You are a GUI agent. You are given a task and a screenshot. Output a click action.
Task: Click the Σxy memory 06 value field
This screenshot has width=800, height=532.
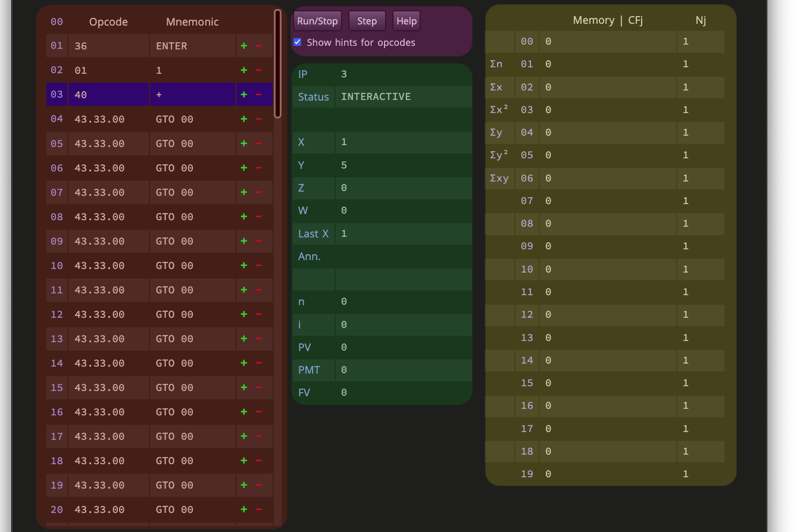(x=608, y=179)
